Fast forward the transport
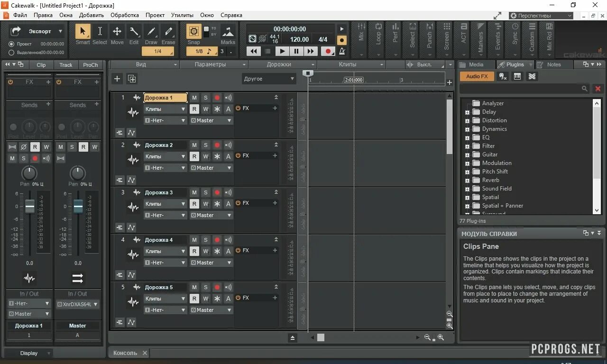 (x=311, y=51)
